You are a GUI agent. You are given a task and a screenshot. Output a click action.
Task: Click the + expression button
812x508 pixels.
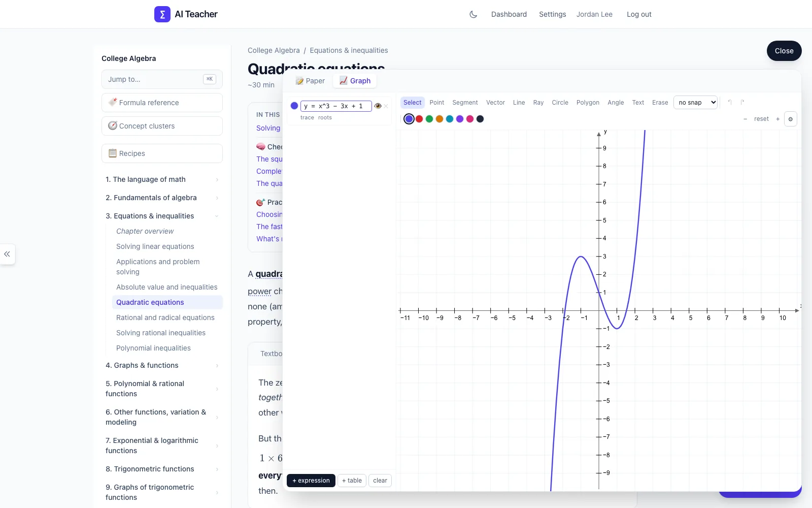click(311, 481)
